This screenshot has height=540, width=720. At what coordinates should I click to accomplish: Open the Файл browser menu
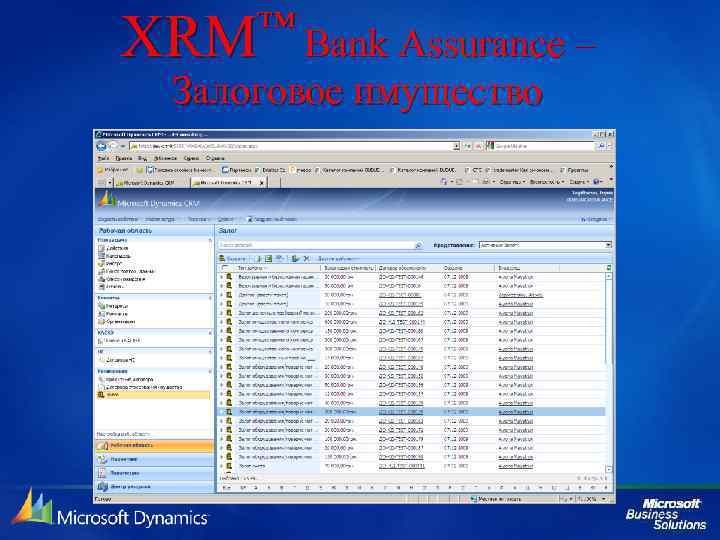(103, 158)
